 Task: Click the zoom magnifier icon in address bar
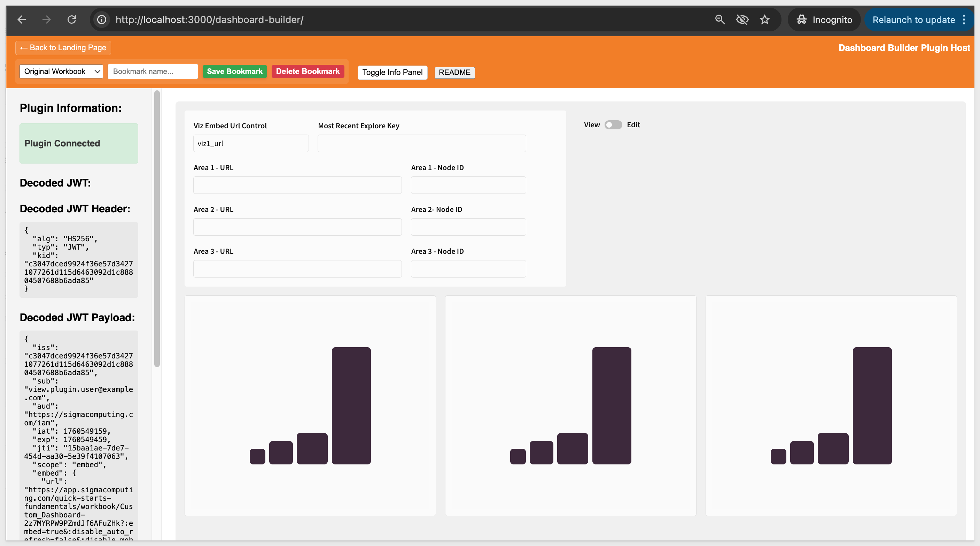(x=720, y=20)
